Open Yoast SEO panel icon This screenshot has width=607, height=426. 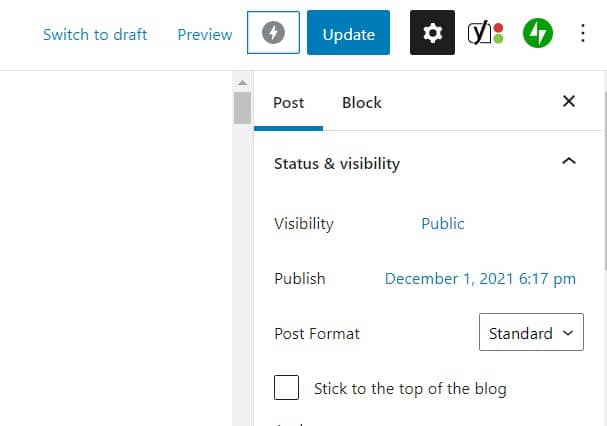485,33
